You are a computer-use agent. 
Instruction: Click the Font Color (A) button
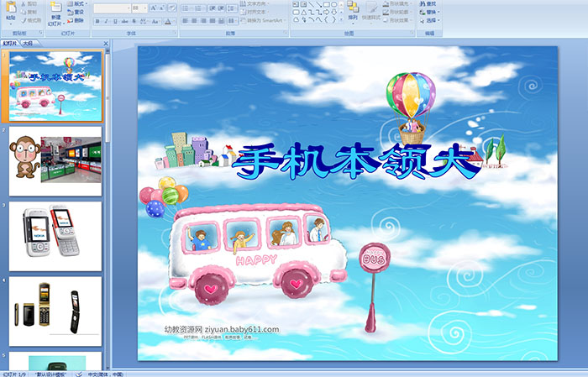(x=168, y=21)
